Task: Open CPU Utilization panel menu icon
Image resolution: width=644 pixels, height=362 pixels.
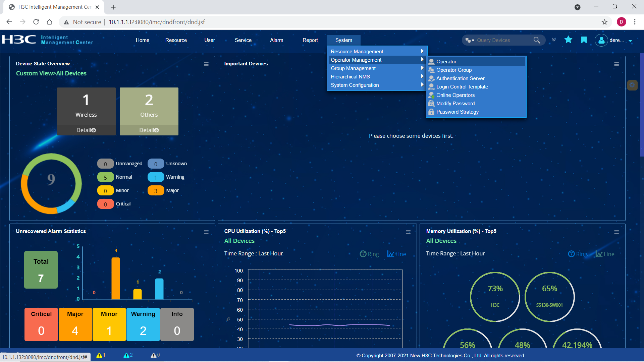Action: [x=408, y=232]
